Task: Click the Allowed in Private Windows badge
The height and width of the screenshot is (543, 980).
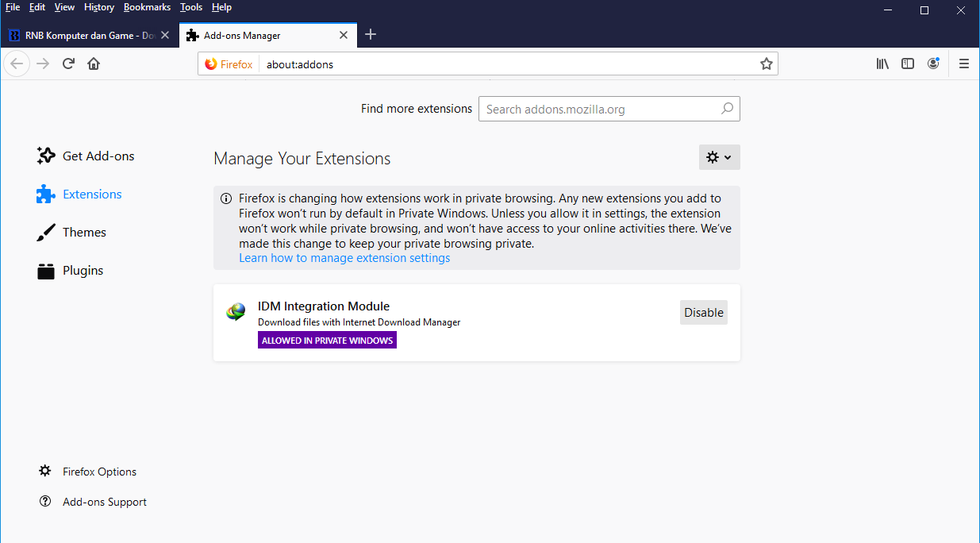Action: click(x=327, y=341)
